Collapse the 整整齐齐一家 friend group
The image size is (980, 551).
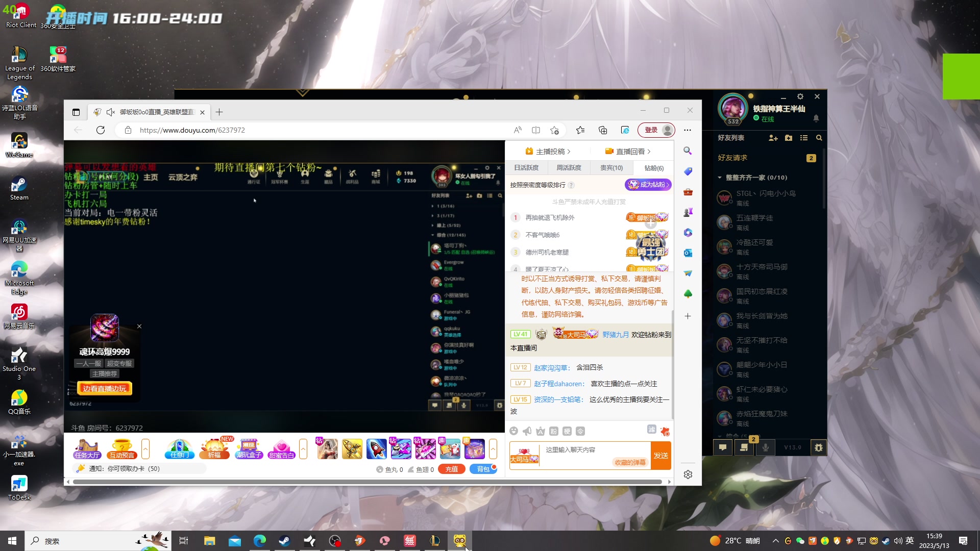coord(720,178)
